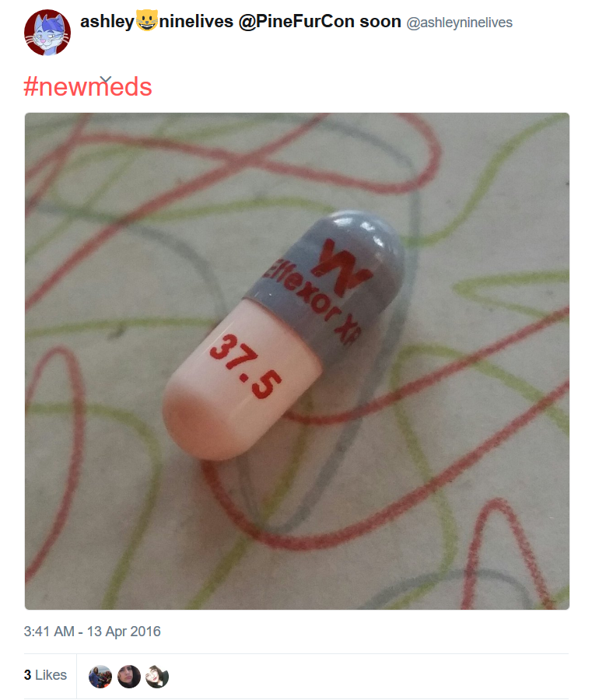Click the word ashley in the display name
592x700 pixels.
[107, 22]
